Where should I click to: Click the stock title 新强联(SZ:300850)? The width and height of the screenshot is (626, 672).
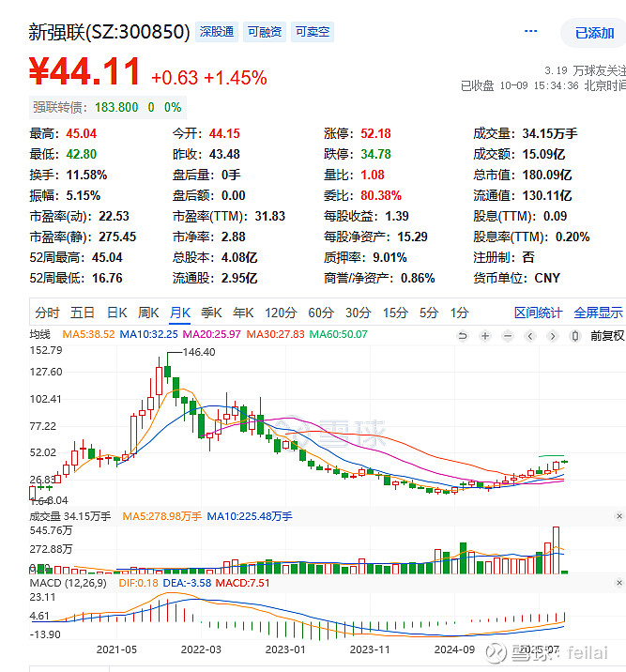click(109, 32)
